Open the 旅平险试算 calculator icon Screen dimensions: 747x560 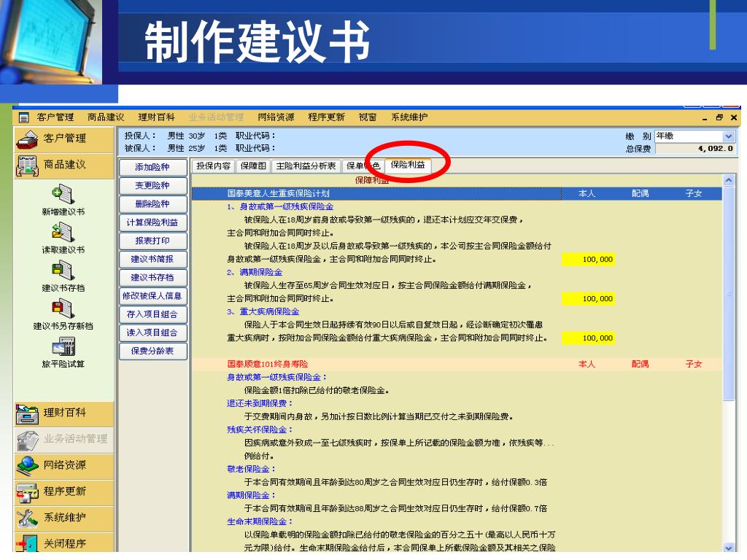coord(63,347)
